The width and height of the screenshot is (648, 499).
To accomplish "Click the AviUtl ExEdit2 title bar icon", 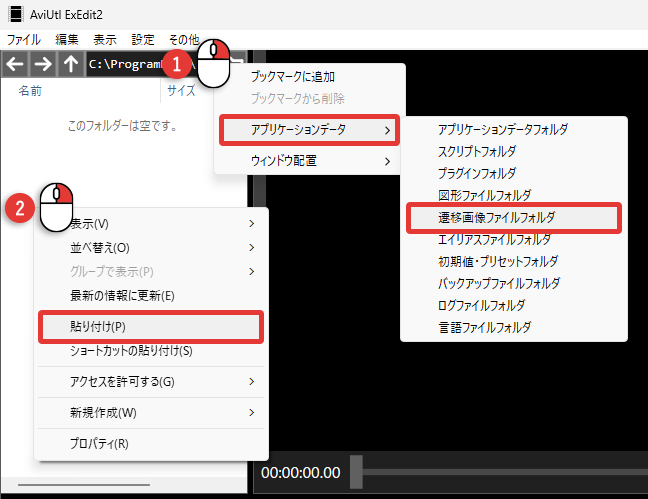I will tap(15, 15).
